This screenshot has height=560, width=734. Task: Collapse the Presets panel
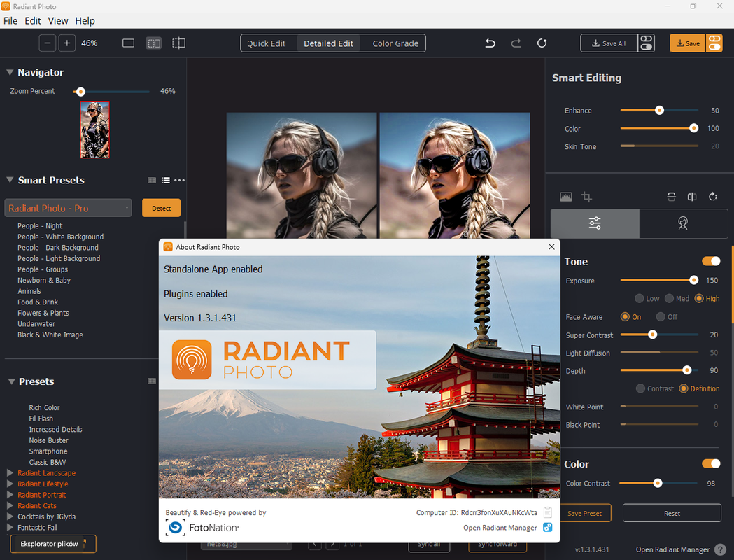coord(12,381)
